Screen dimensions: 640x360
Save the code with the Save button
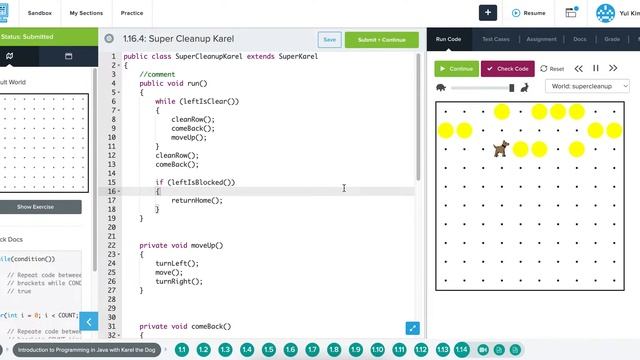pos(330,40)
